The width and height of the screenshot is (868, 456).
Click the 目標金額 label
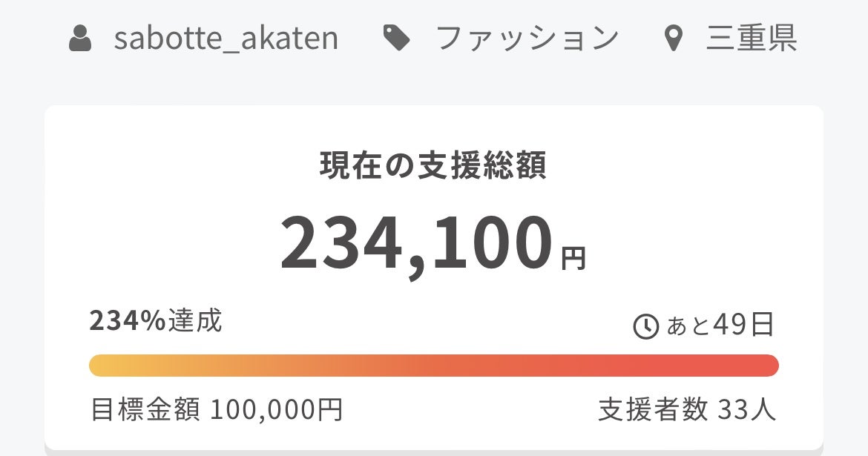click(145, 409)
